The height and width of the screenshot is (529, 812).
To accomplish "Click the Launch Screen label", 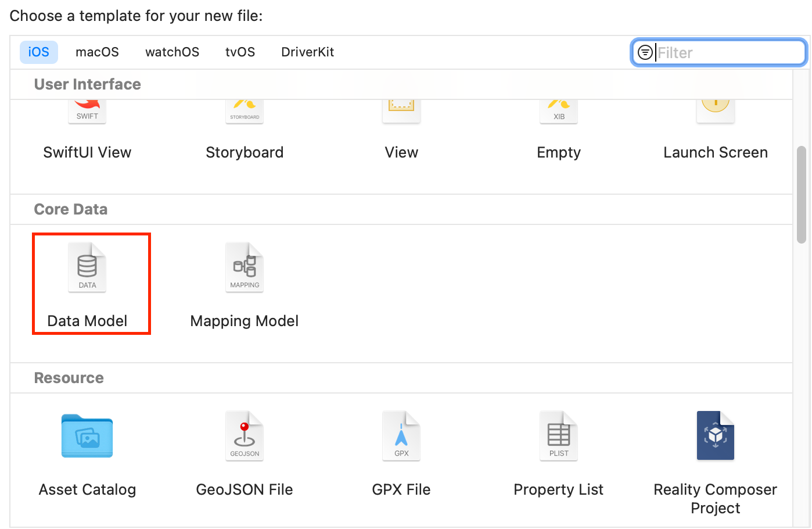I will (x=716, y=152).
